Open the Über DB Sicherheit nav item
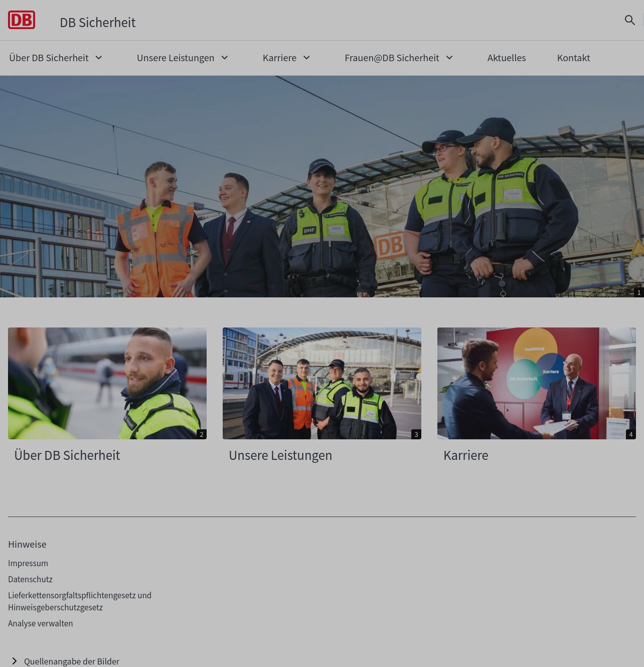Image resolution: width=644 pixels, height=667 pixels. coord(49,58)
